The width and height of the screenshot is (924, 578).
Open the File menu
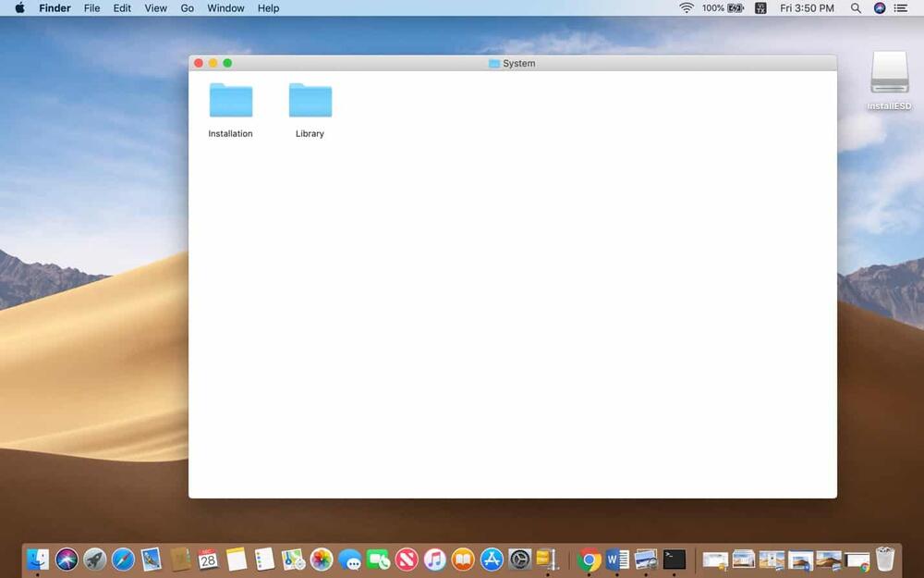coord(91,8)
